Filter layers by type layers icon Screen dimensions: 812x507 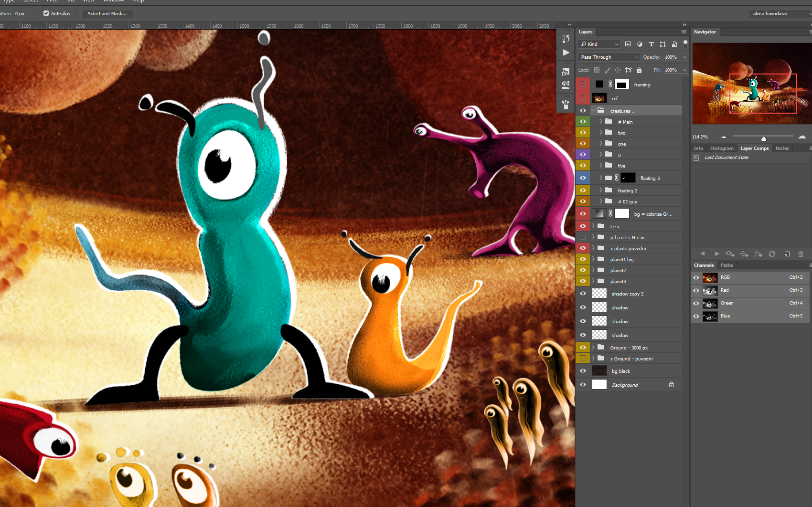[x=651, y=44]
